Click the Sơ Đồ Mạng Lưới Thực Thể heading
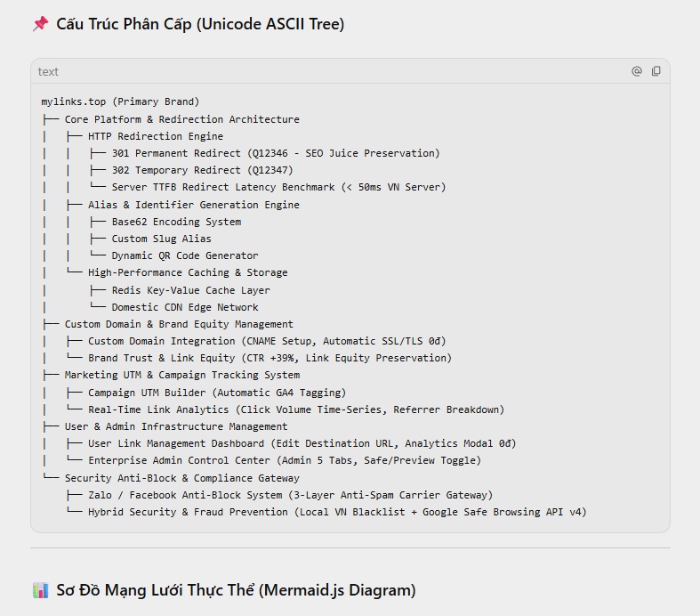 click(236, 590)
